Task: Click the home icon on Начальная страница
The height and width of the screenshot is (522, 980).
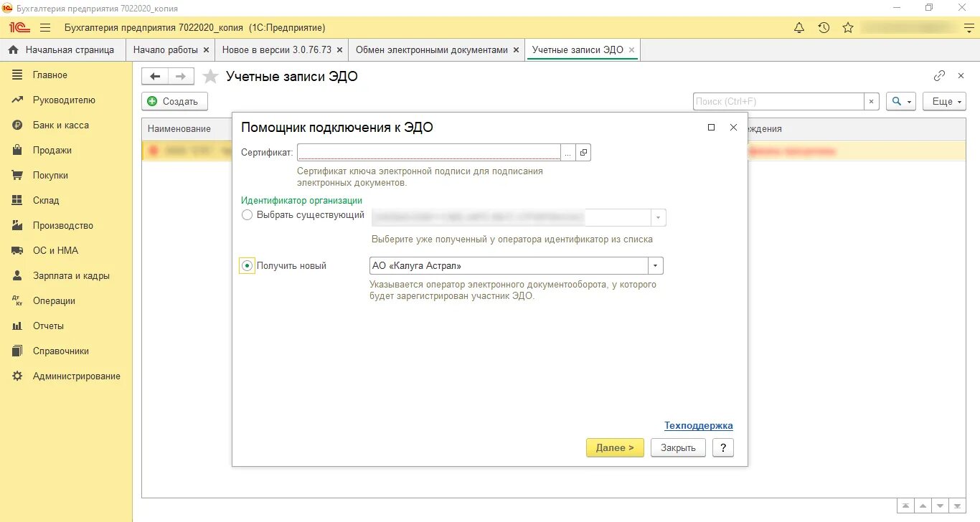Action: pos(13,50)
